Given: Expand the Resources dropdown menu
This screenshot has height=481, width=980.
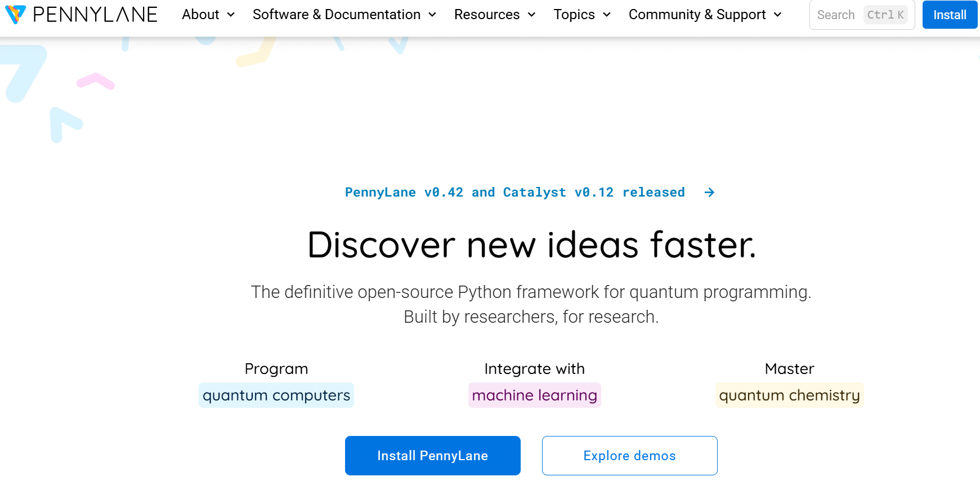Looking at the screenshot, I should click(487, 15).
